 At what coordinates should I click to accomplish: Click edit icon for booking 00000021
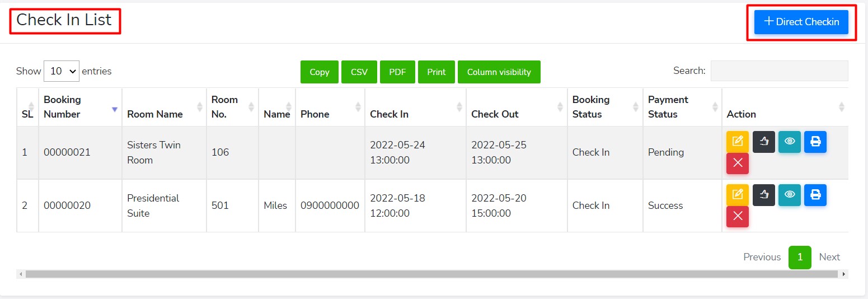click(737, 142)
